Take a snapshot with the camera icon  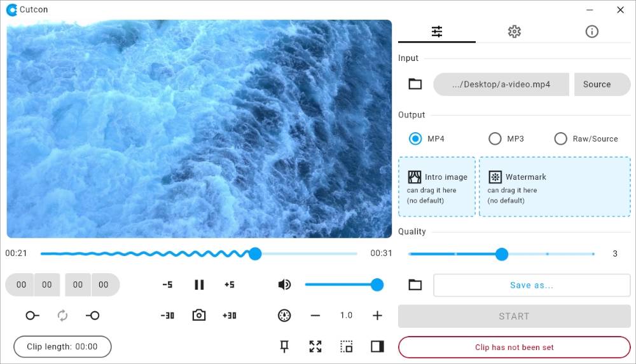coord(199,315)
